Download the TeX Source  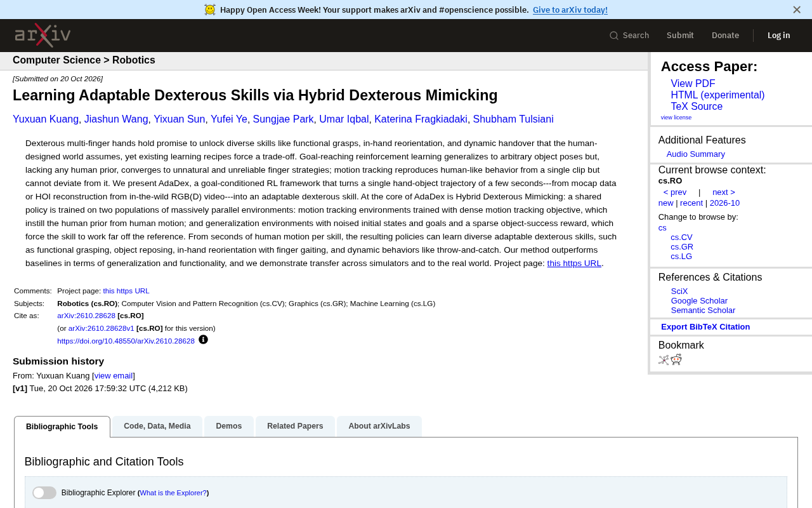click(697, 107)
